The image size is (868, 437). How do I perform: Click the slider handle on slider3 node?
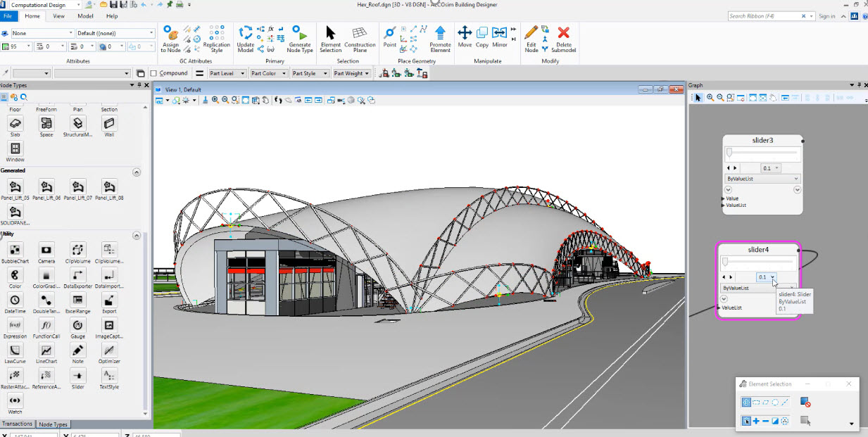(729, 152)
